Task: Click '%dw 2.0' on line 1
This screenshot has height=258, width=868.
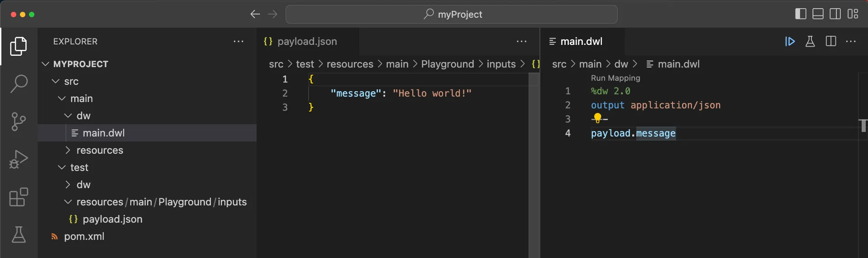Action: (x=610, y=91)
